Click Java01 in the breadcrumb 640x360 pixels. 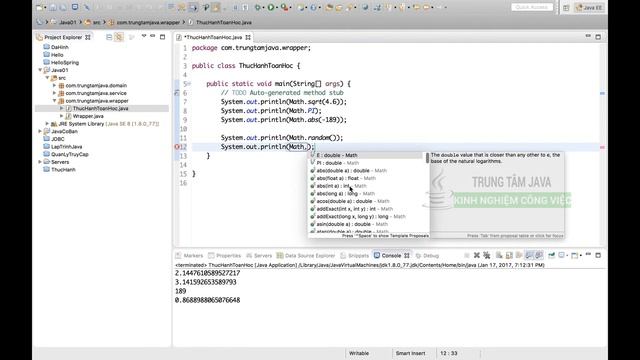coord(68,22)
